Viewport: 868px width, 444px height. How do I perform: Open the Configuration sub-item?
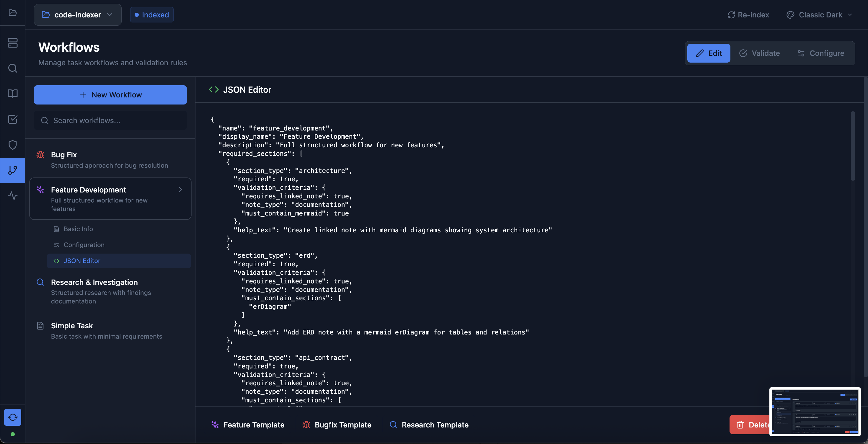click(x=84, y=245)
